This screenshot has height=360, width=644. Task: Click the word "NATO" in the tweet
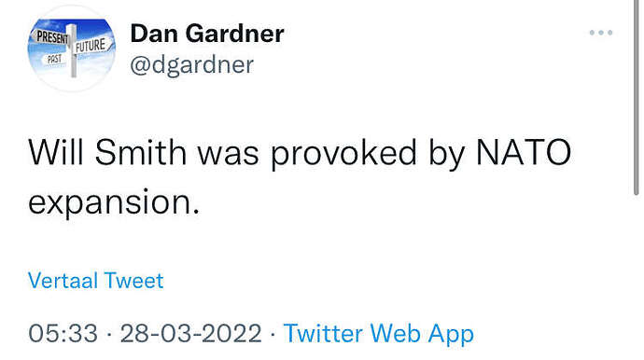point(524,152)
